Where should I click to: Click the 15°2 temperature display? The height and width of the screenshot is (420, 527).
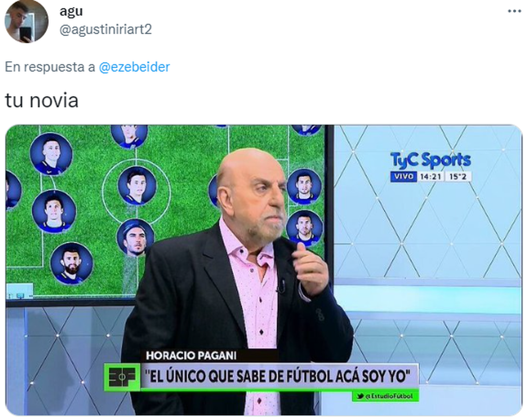click(x=458, y=177)
